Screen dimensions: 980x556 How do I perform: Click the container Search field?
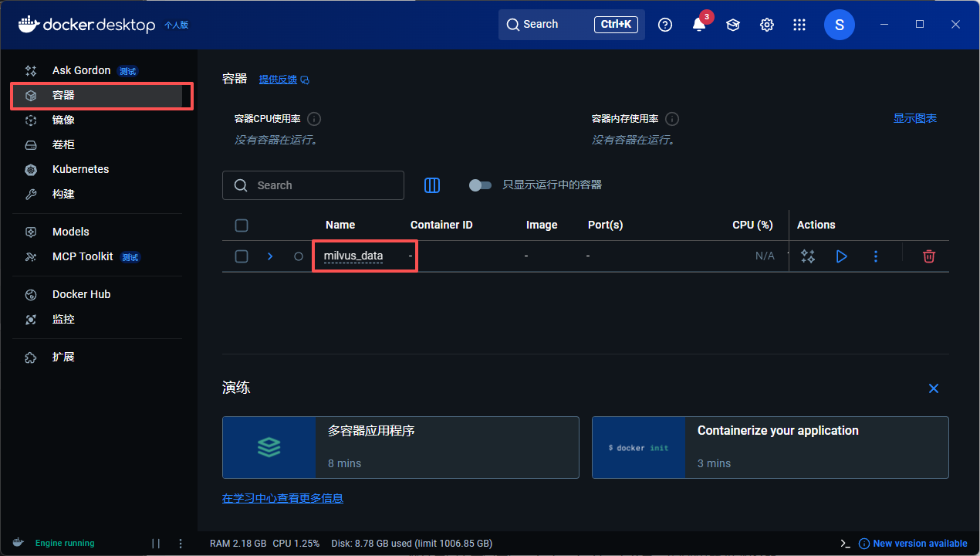pyautogui.click(x=313, y=185)
